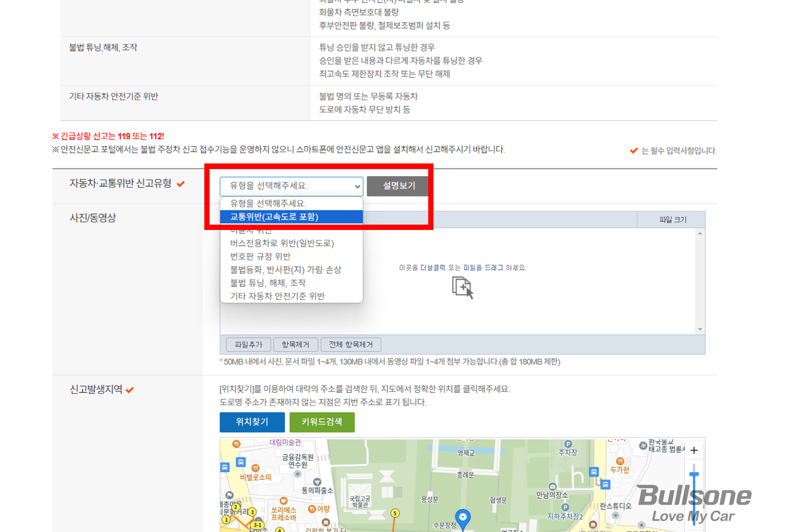Image resolution: width=793 pixels, height=532 pixels.
Task: Open the 유형을 선택해주세요 report type dropdown
Action: (291, 186)
